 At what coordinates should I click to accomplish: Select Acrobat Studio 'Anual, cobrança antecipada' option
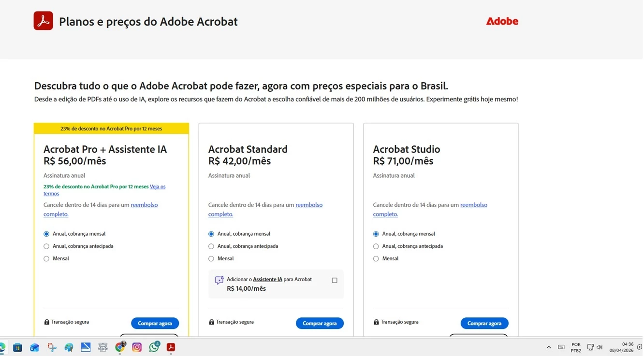[x=376, y=246]
